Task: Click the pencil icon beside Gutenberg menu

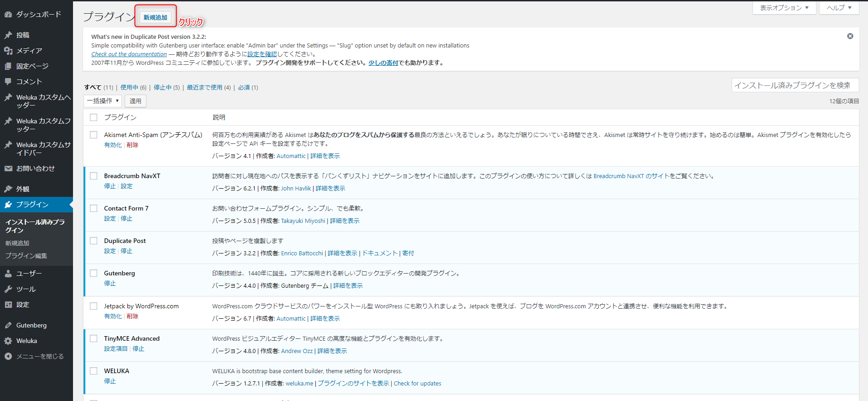Action: click(x=8, y=326)
